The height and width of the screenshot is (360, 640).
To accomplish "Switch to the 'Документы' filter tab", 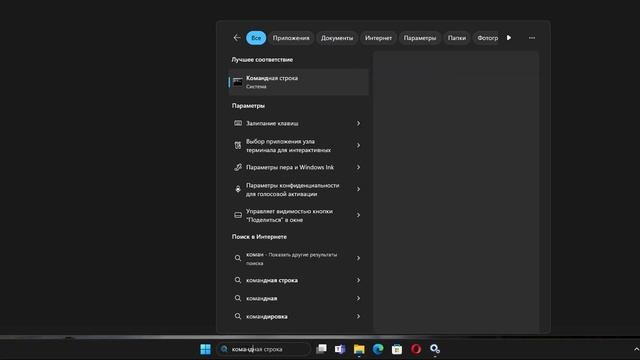I will tap(337, 38).
